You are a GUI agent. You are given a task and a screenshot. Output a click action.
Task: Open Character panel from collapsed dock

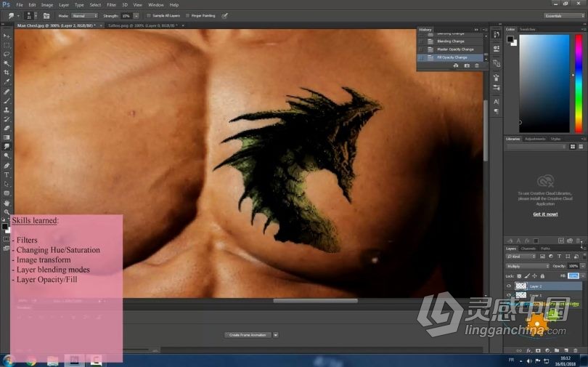496,102
